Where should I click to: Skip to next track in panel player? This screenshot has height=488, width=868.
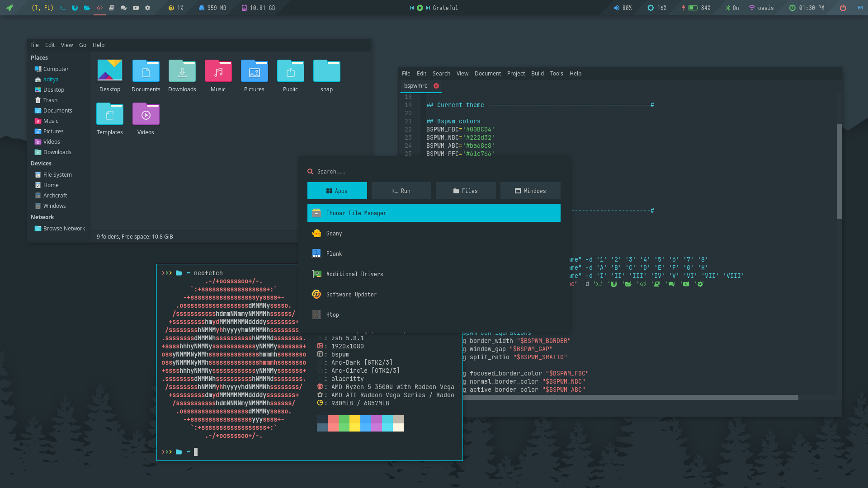click(428, 8)
